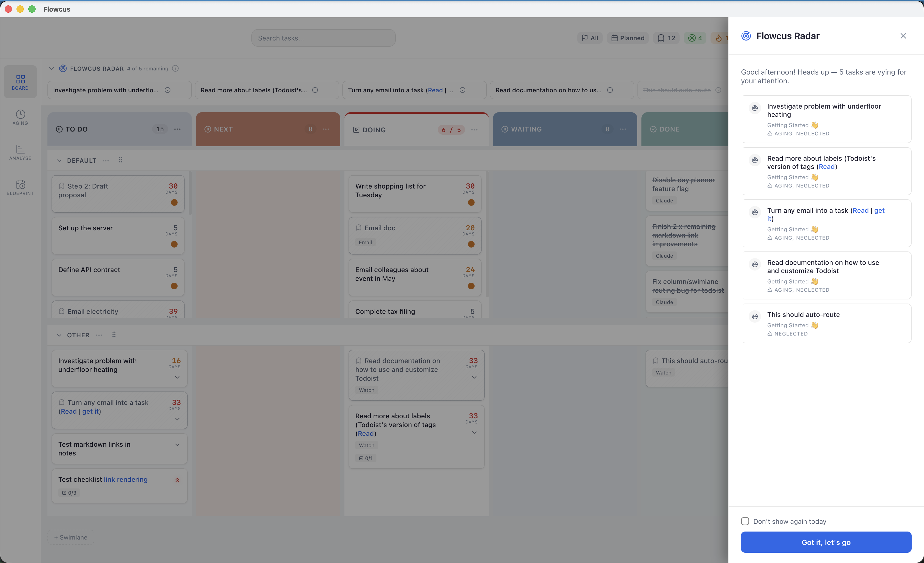Toggle the All flag filter
This screenshot has width=924, height=563.
590,38
